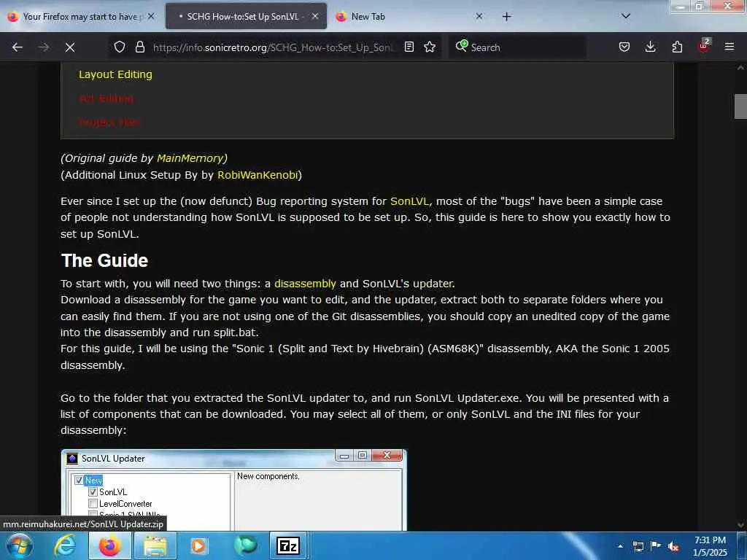Screen dimensions: 747x560
Task: Open the Windows Start menu
Action: [x=19, y=545]
